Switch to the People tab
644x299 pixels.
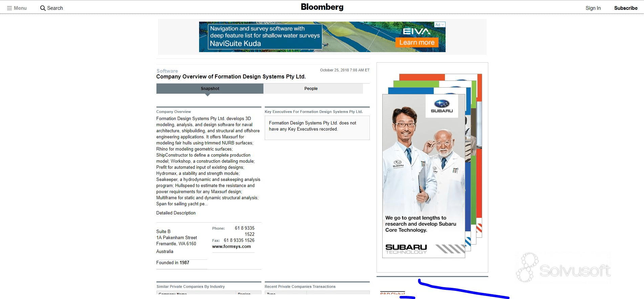pos(311,89)
